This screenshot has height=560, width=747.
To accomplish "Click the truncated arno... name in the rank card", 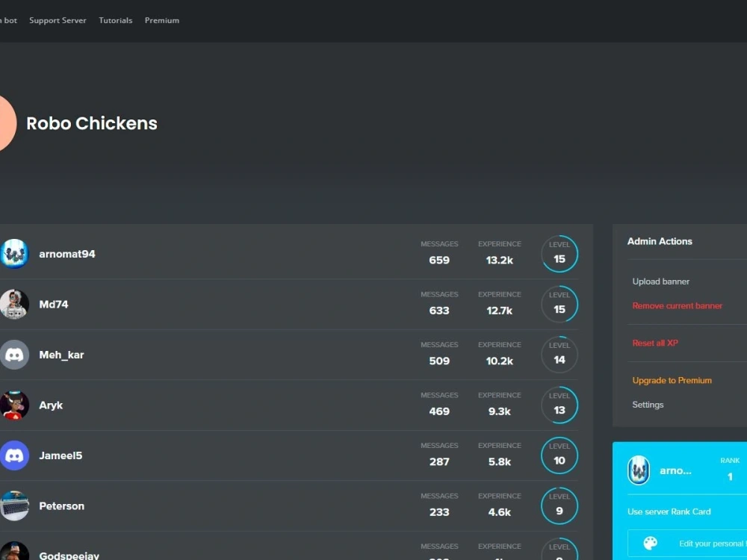I will (675, 471).
